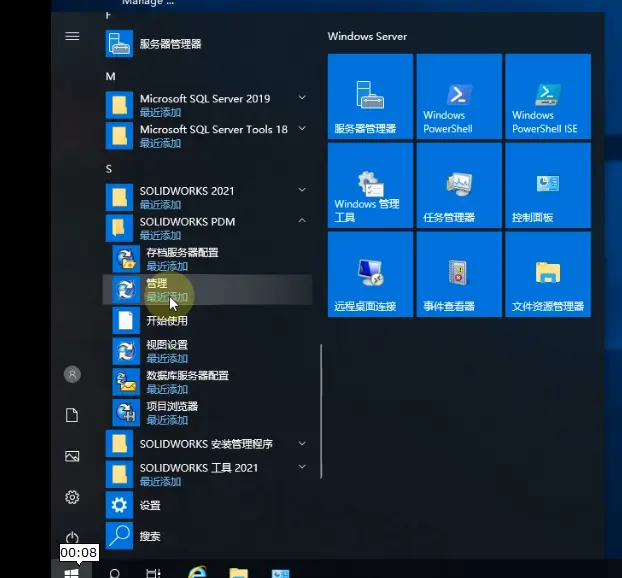622x578 pixels.
Task: Click 视图设置 icon
Action: (126, 351)
